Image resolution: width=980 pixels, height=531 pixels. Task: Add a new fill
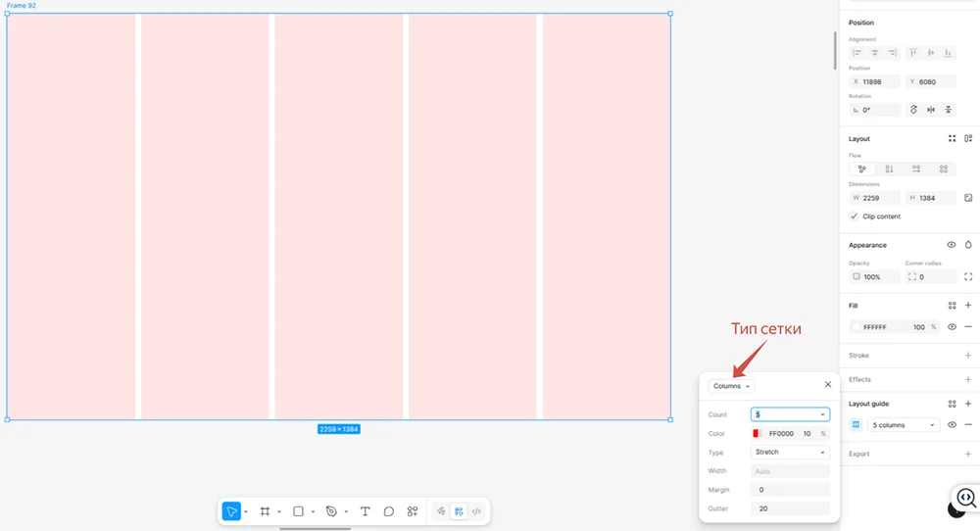(x=968, y=305)
